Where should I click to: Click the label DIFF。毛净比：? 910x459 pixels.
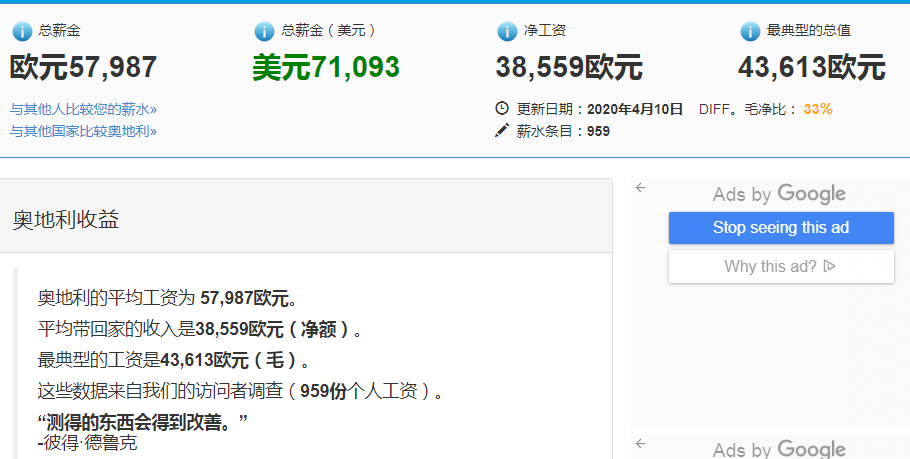748,109
